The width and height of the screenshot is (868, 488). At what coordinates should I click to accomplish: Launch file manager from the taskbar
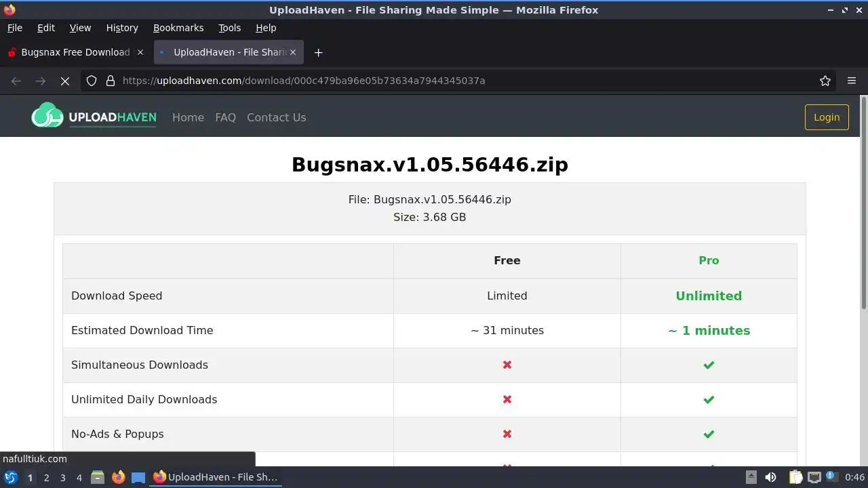point(98,477)
